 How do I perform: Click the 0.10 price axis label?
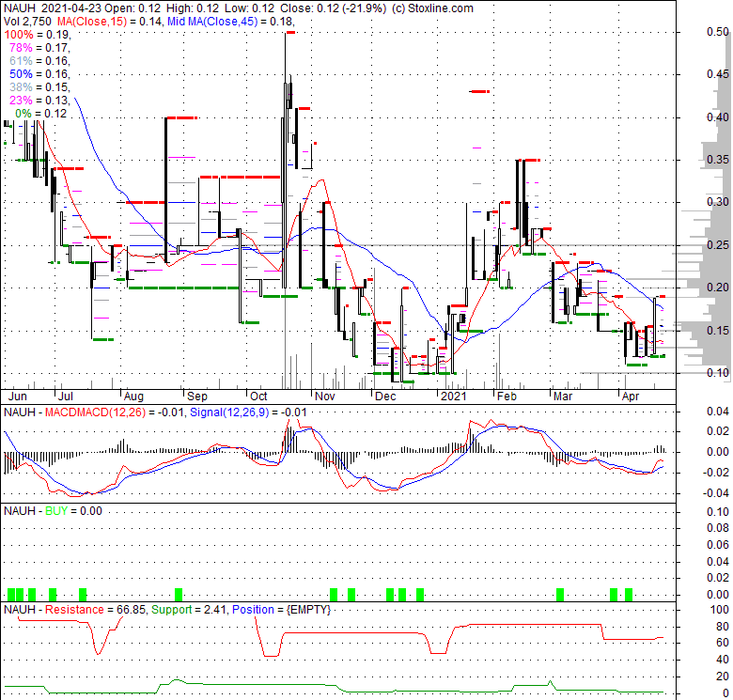point(718,372)
